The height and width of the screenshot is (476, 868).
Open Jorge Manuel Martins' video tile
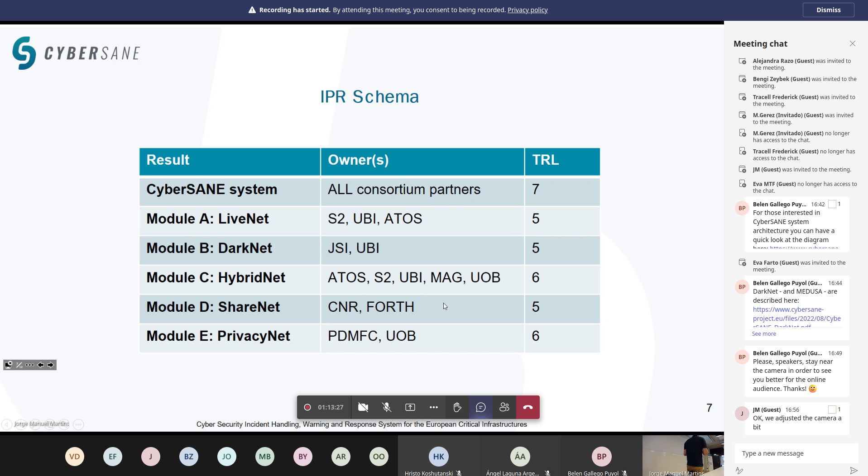click(x=683, y=456)
